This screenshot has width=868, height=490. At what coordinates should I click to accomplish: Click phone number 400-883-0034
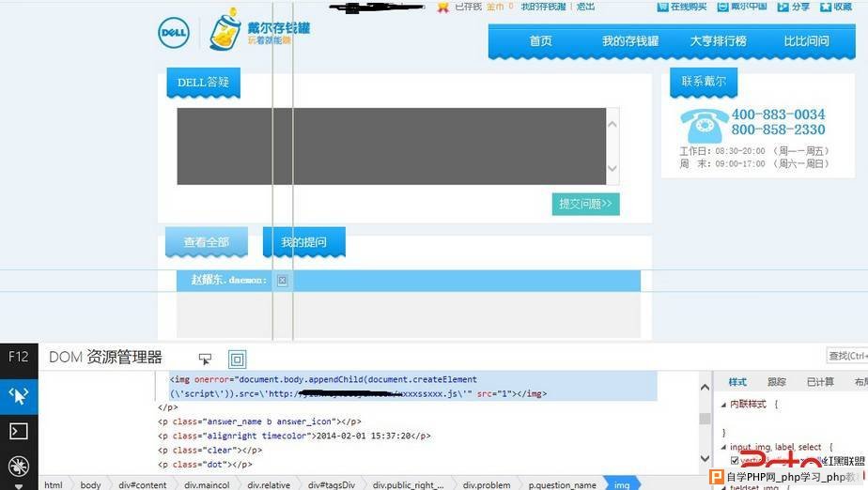click(778, 115)
